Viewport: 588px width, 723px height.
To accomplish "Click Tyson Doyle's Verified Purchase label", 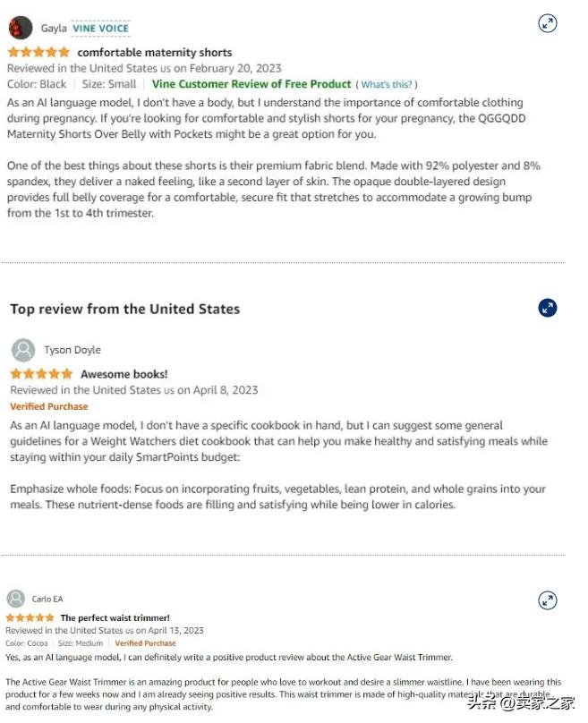I will pyautogui.click(x=49, y=407).
